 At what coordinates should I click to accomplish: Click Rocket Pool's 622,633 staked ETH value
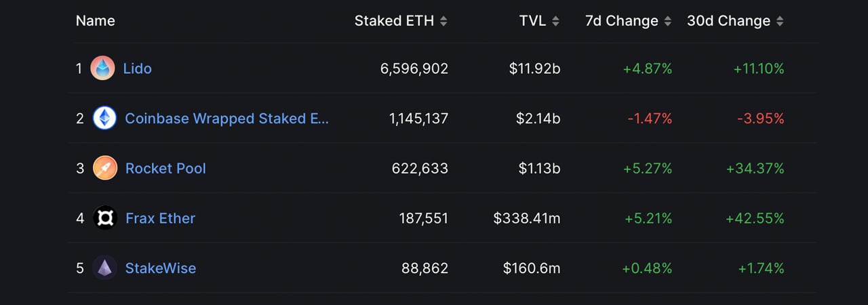click(420, 168)
